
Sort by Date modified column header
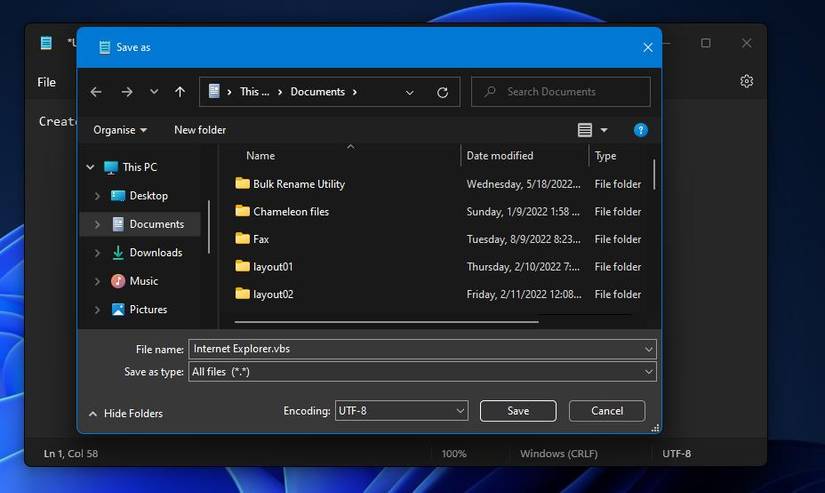coord(500,156)
